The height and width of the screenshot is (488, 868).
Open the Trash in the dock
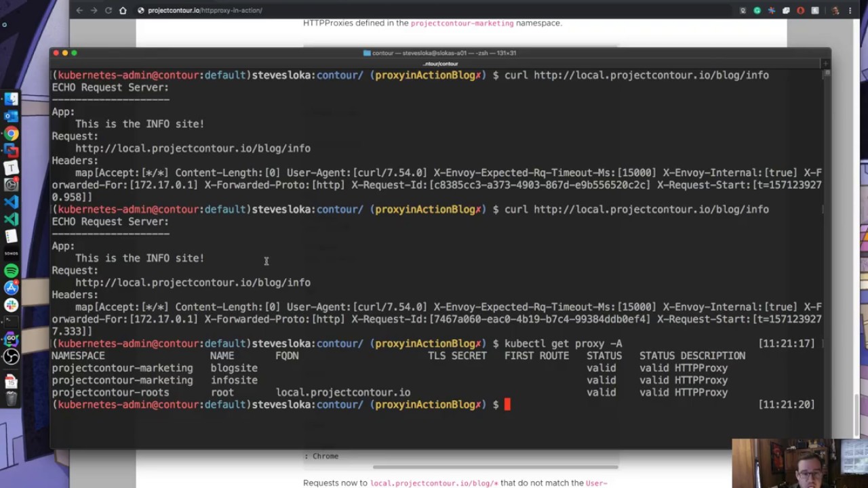click(11, 400)
